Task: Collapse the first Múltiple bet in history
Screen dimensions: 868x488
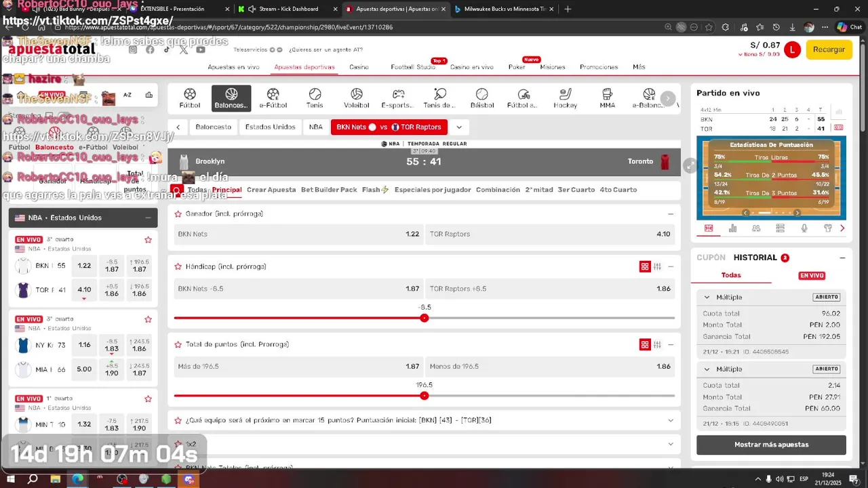Action: tap(707, 297)
